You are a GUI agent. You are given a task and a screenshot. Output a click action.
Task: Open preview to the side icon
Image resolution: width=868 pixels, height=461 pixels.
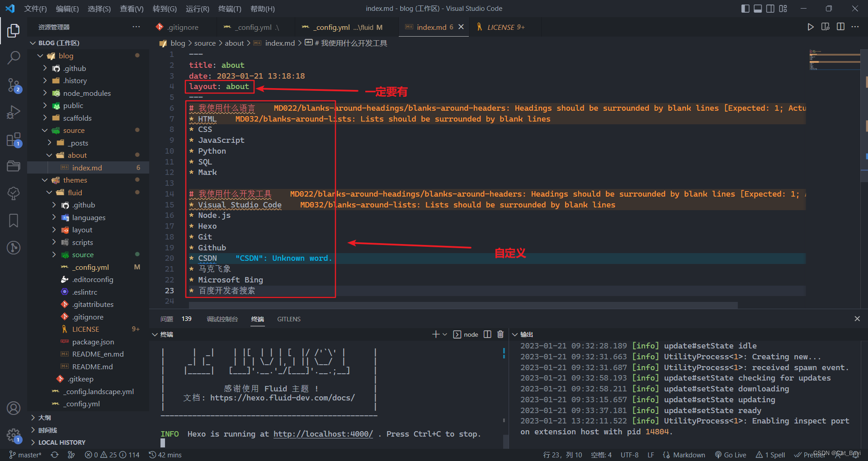pos(826,27)
